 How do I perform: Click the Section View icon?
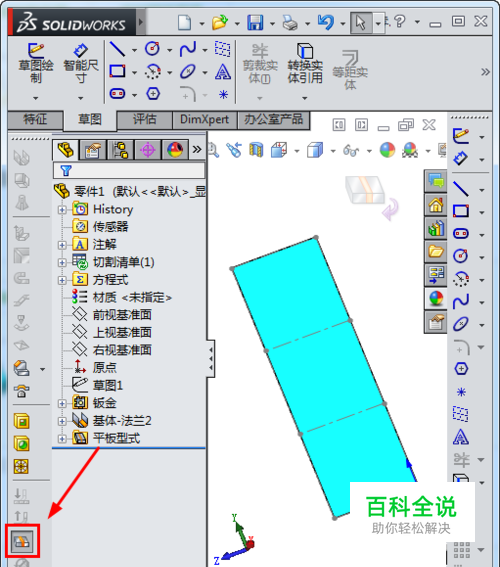coord(256,150)
